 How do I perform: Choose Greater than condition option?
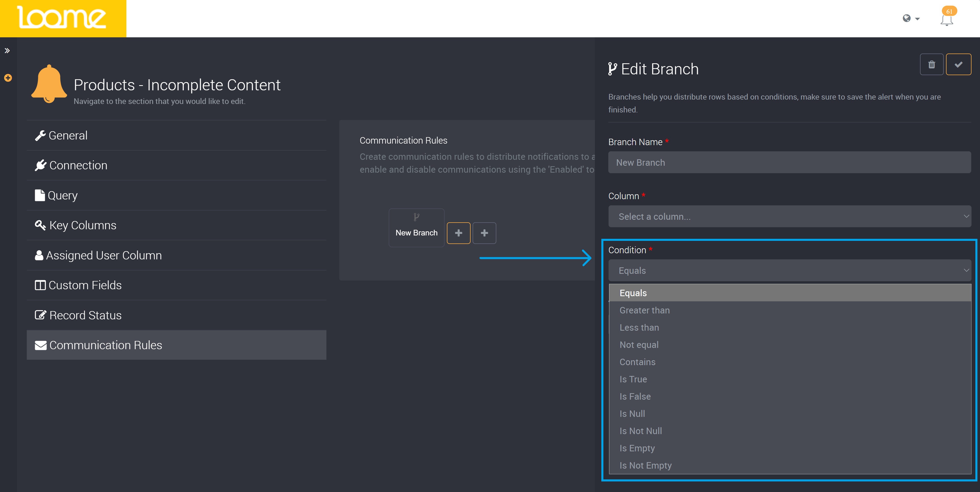645,310
